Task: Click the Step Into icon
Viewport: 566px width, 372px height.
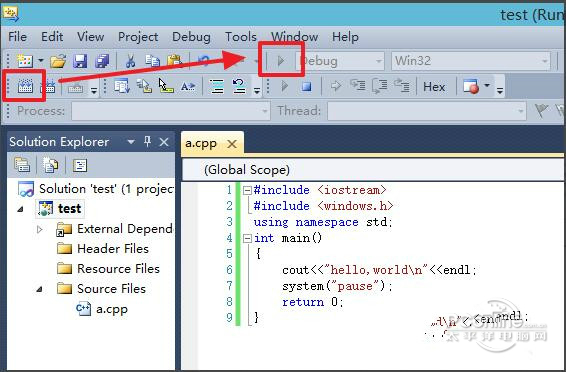Action: pos(358,86)
